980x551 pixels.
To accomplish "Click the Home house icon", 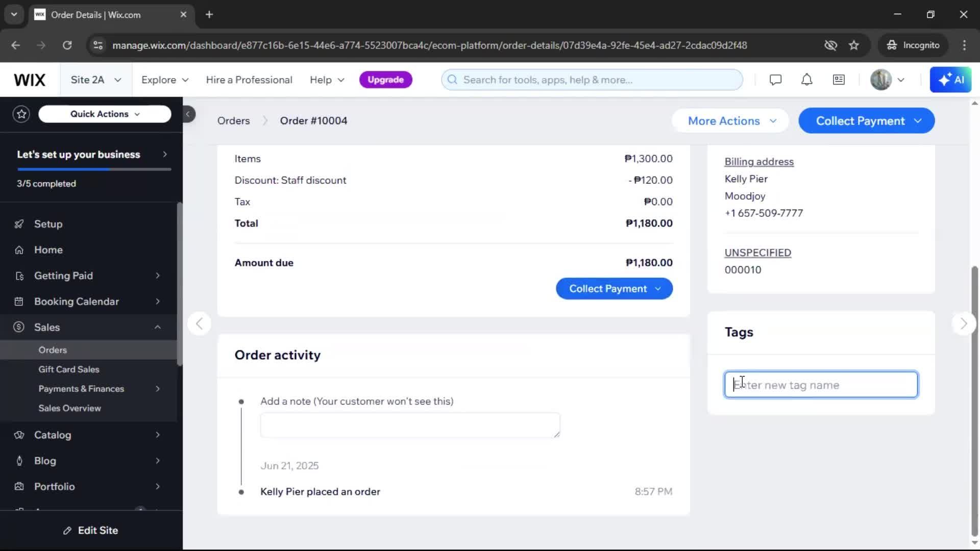I will 19,250.
